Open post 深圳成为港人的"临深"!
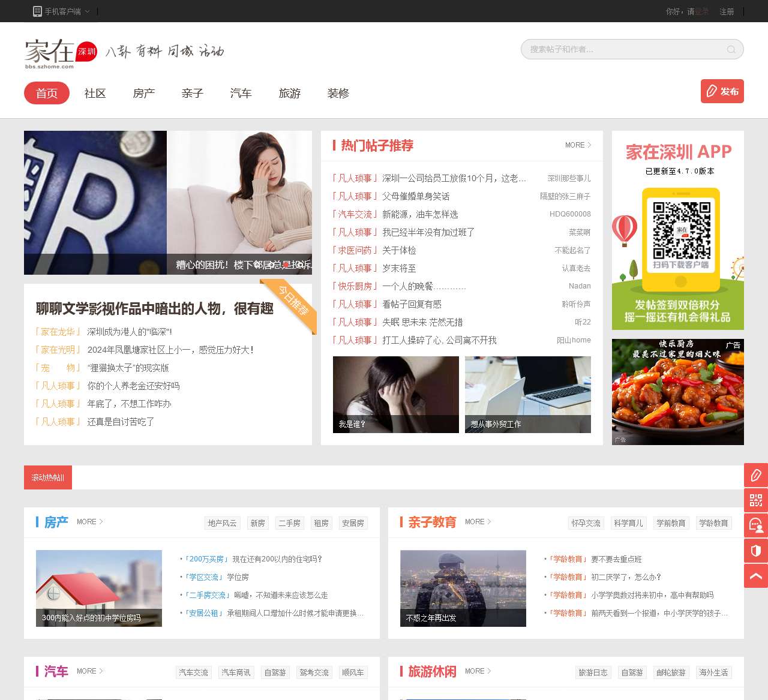This screenshot has width=768, height=700. pyautogui.click(x=130, y=332)
